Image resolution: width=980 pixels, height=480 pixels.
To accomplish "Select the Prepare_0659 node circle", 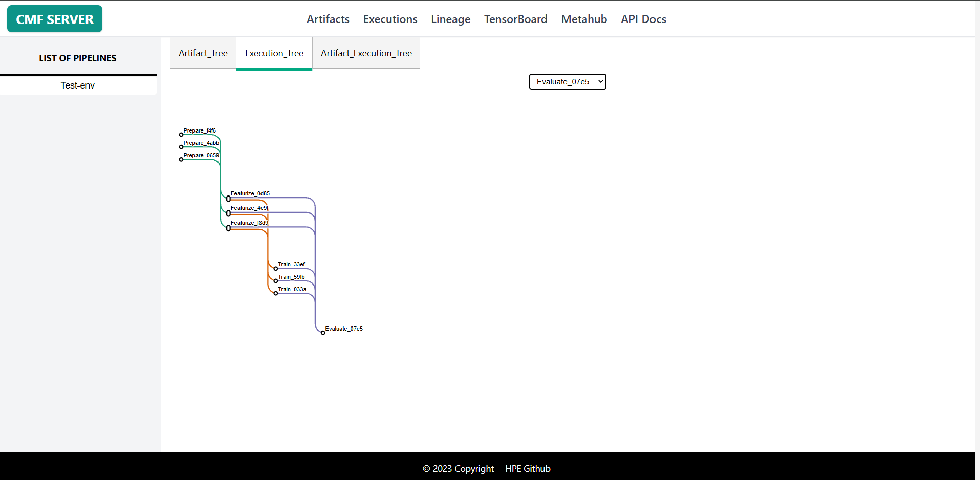I will [181, 159].
